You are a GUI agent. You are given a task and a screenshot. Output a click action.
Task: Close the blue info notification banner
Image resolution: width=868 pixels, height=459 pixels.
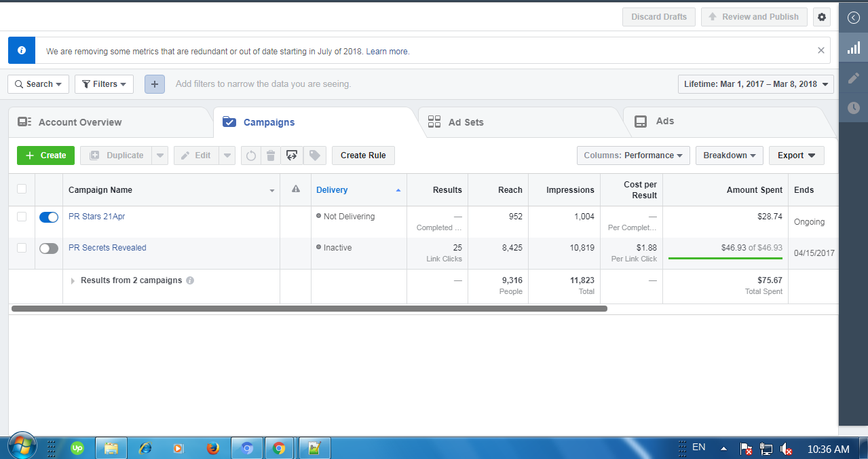coord(821,50)
